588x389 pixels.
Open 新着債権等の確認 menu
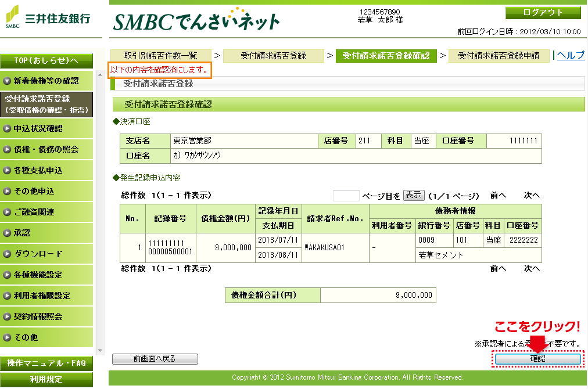(x=46, y=81)
